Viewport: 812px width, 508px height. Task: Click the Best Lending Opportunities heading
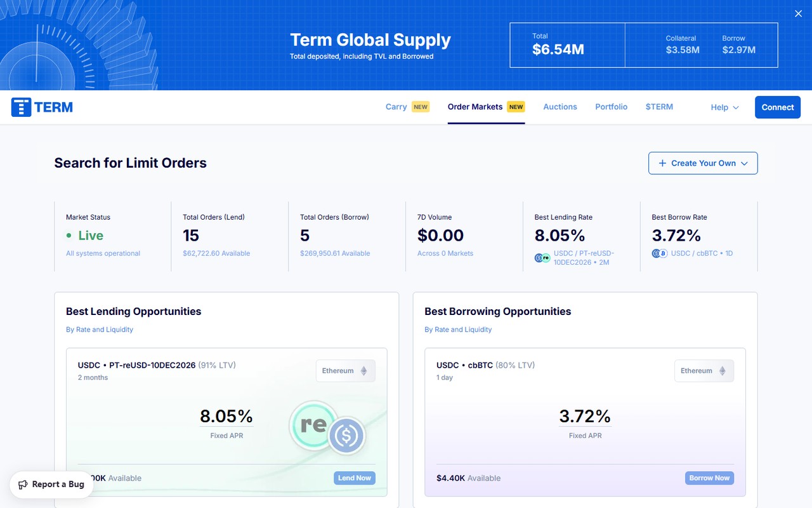pyautogui.click(x=133, y=311)
